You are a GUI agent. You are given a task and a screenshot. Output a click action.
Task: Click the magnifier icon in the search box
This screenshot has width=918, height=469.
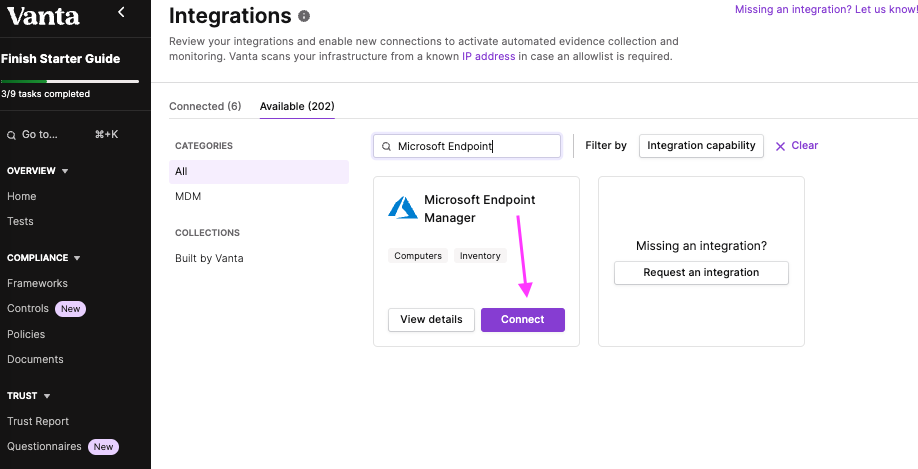(386, 146)
